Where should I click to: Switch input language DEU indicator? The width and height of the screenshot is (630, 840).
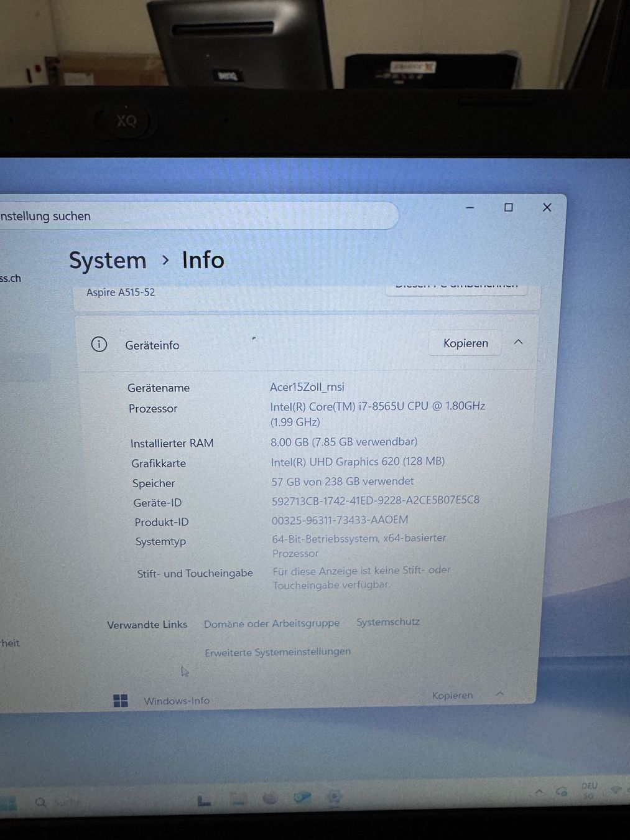pos(589,791)
